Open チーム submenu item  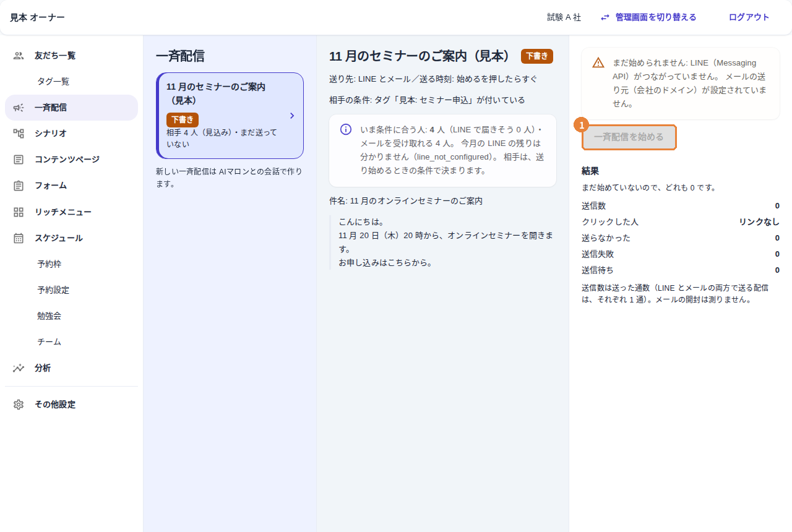(71, 342)
